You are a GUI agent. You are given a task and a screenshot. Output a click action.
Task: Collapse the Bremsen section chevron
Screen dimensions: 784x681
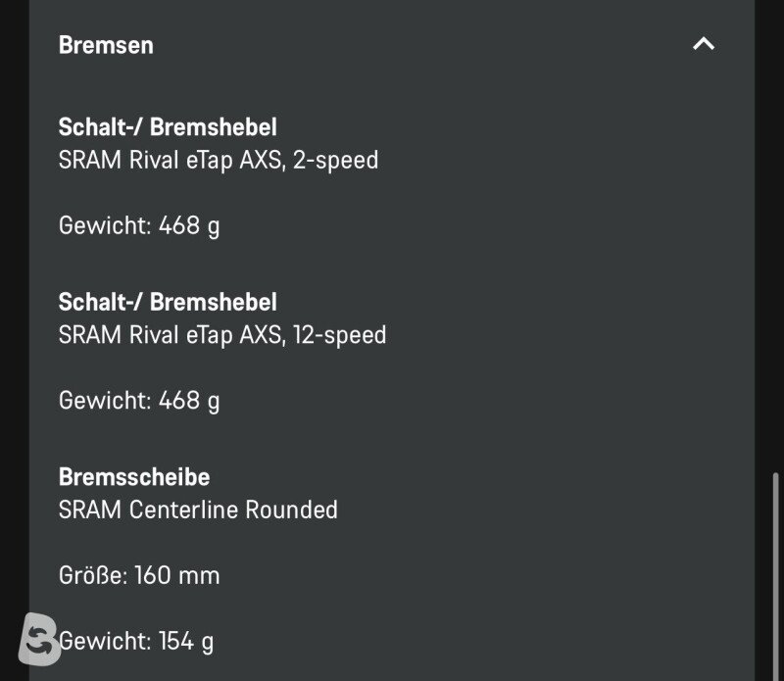[x=704, y=44]
